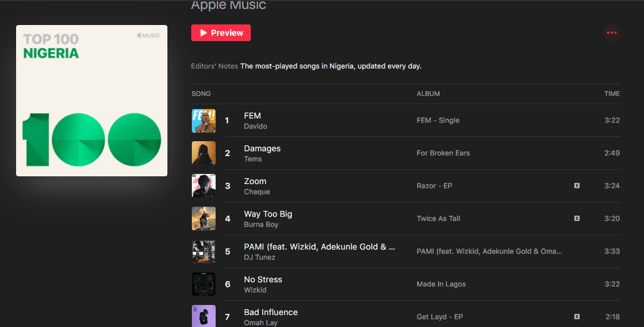Click the Zoom song album artwork
The width and height of the screenshot is (644, 327).
[203, 186]
